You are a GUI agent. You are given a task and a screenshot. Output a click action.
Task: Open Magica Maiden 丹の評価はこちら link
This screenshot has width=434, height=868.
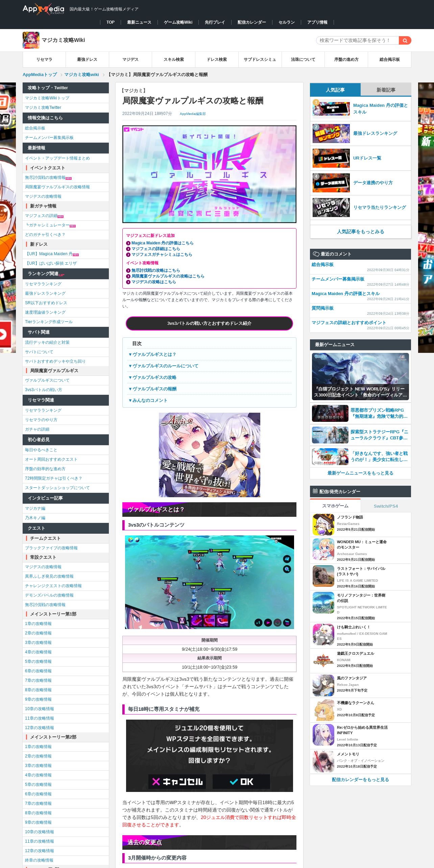(x=162, y=243)
